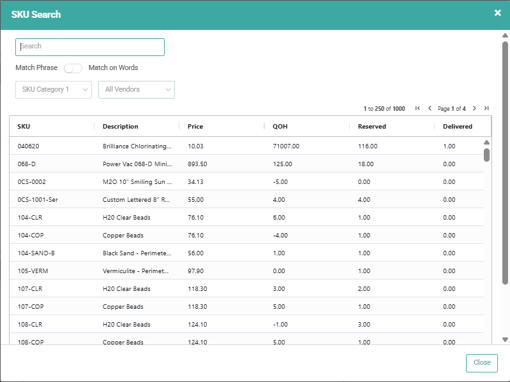The width and height of the screenshot is (510, 382).
Task: Select SKU 108-CLR
Action: tap(30, 324)
